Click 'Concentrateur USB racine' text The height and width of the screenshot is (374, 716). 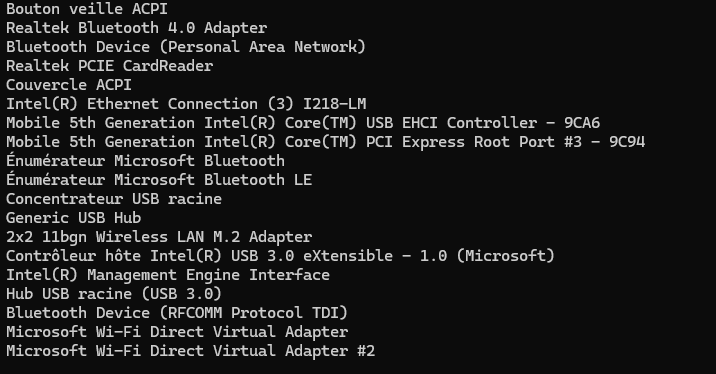click(x=114, y=199)
